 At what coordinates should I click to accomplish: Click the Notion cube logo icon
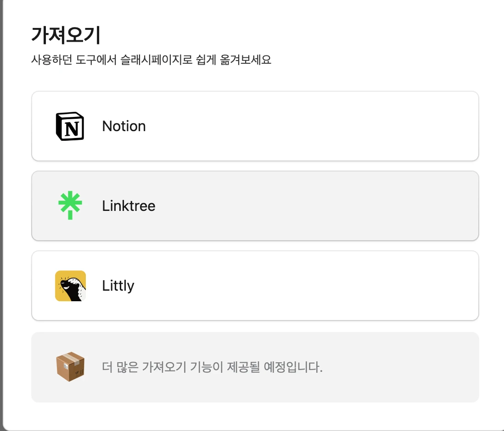point(70,126)
